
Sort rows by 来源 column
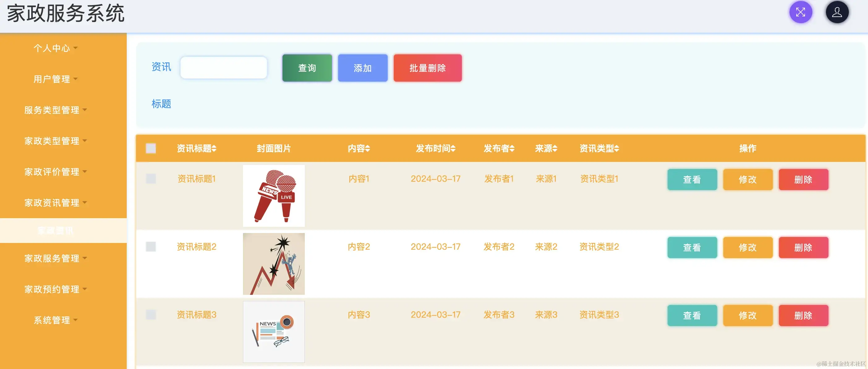point(546,148)
